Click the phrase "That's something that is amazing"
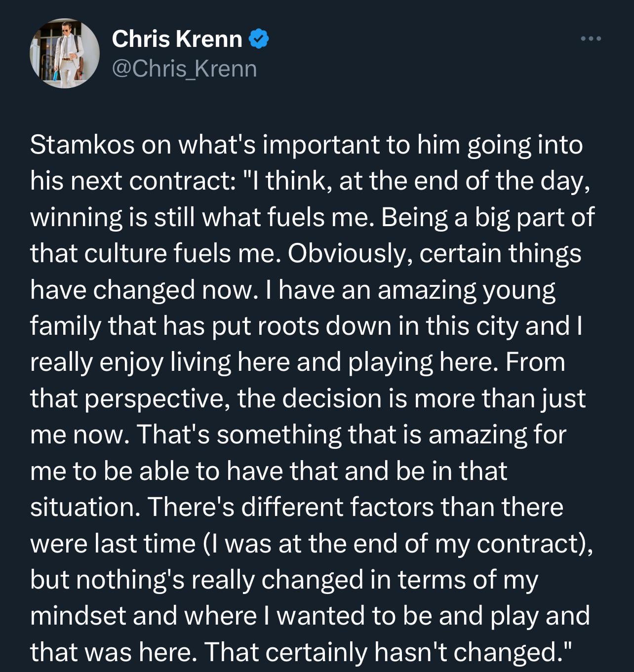This screenshot has width=634, height=672. (x=352, y=435)
